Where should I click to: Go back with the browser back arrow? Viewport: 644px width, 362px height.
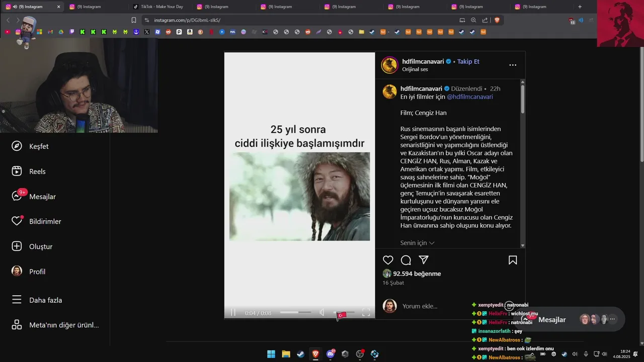[8, 20]
